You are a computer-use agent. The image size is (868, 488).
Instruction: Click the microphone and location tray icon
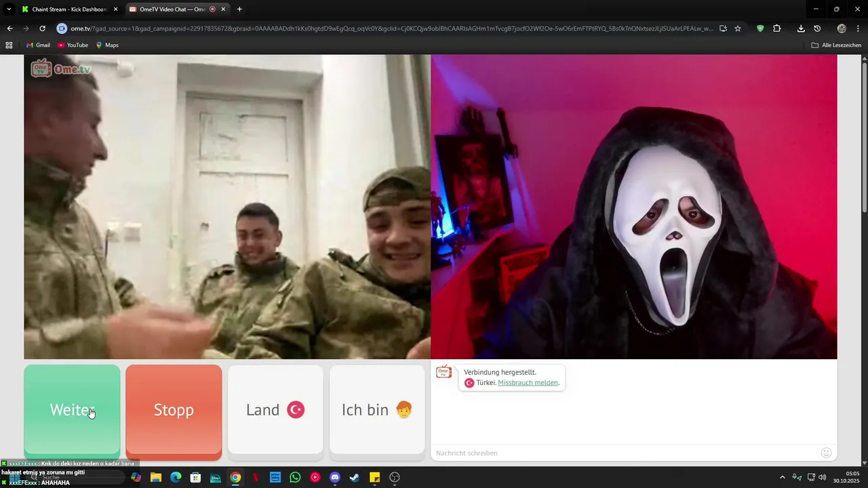pyautogui.click(x=797, y=477)
